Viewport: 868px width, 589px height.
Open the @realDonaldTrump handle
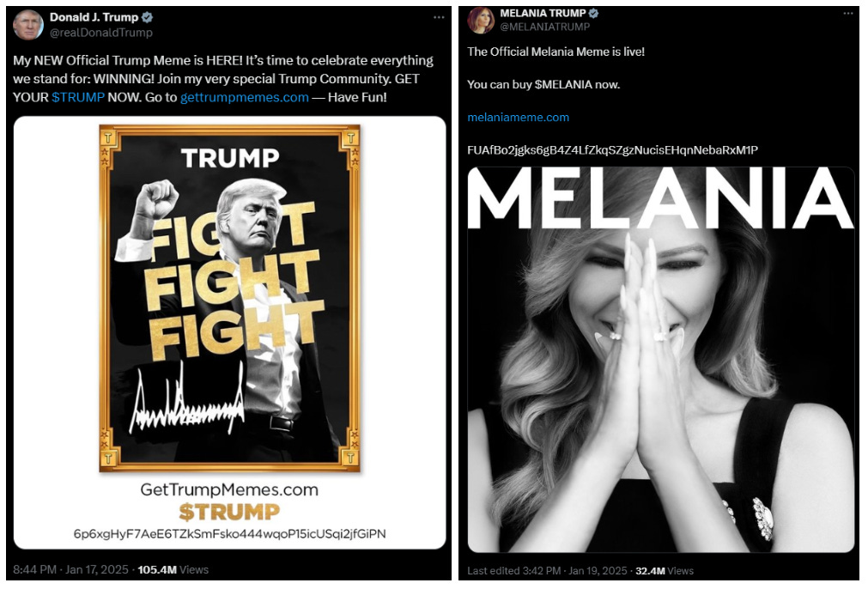click(101, 33)
